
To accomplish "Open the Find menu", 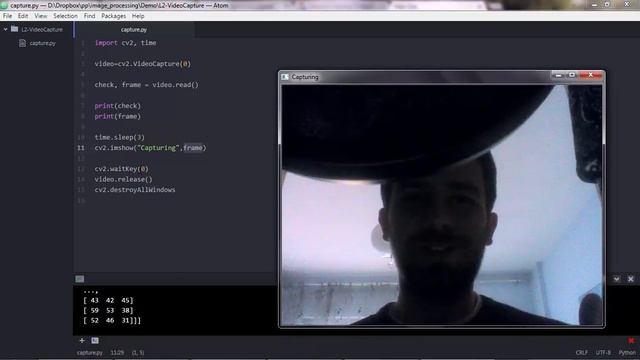I will point(89,16).
